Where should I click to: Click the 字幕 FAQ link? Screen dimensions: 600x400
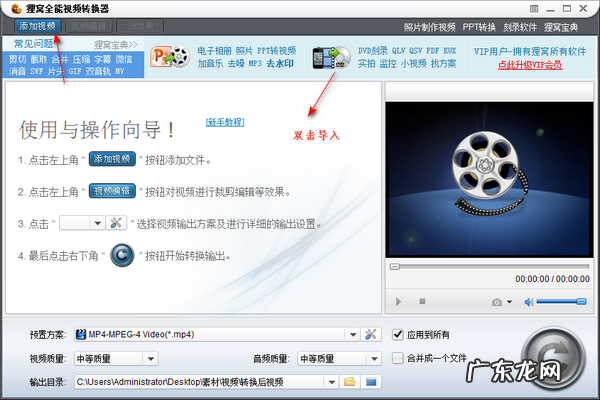[103, 59]
